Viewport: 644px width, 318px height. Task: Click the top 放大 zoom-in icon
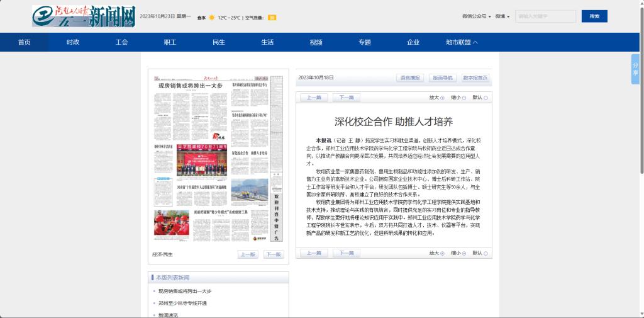pos(442,98)
